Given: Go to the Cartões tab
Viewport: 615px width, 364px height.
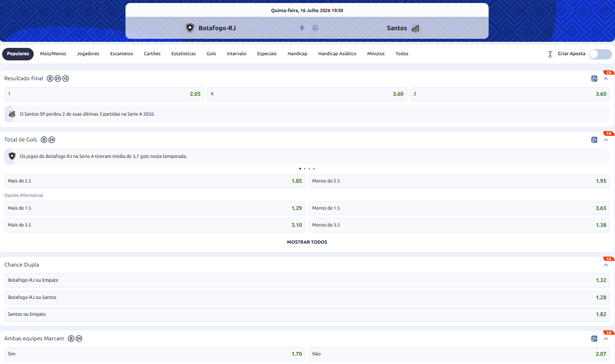Looking at the screenshot, I should [152, 54].
